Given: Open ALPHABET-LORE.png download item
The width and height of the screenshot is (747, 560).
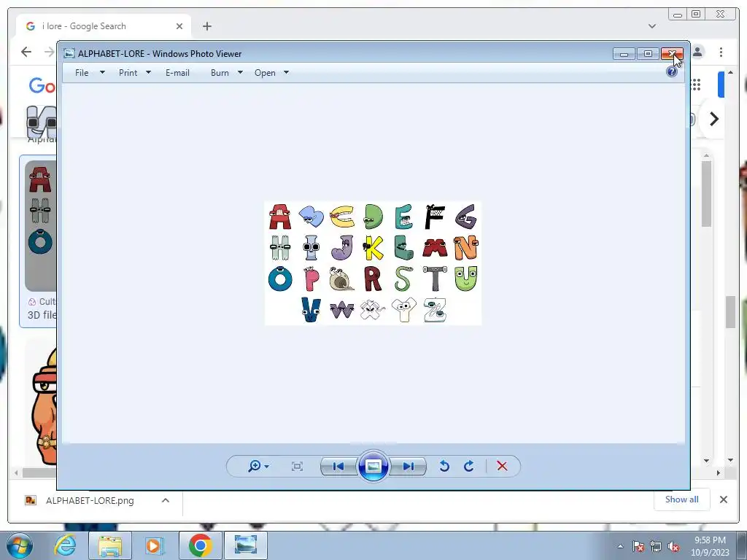Looking at the screenshot, I should tap(90, 500).
